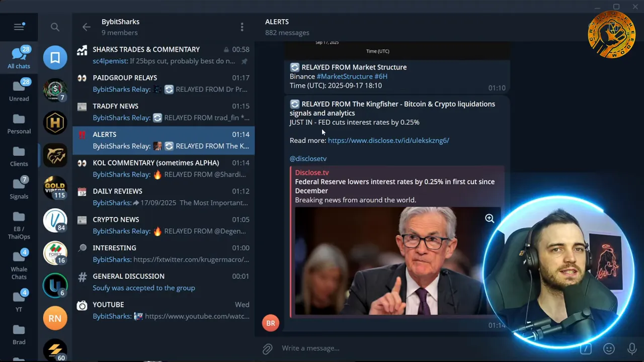644x362 pixels.
Task: Open the EB / ThaiOps folder
Action: (19, 225)
